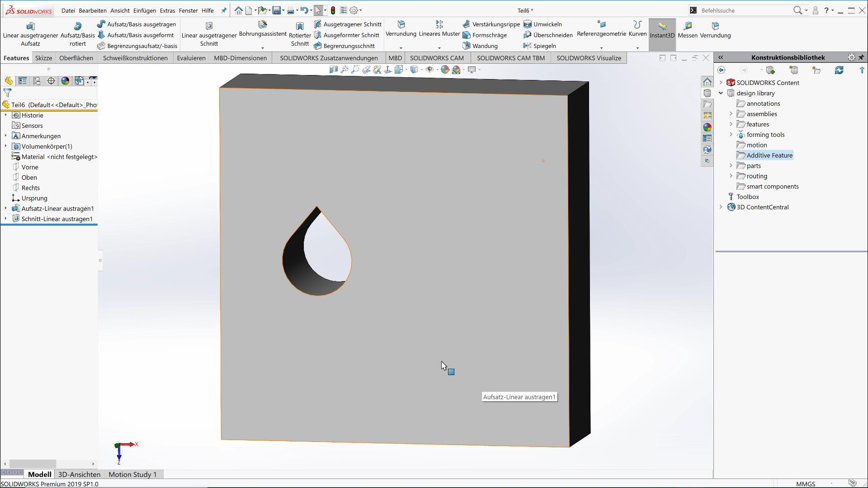
Task: Open Referenzgeometrie dropdown arrow
Action: [x=601, y=48]
